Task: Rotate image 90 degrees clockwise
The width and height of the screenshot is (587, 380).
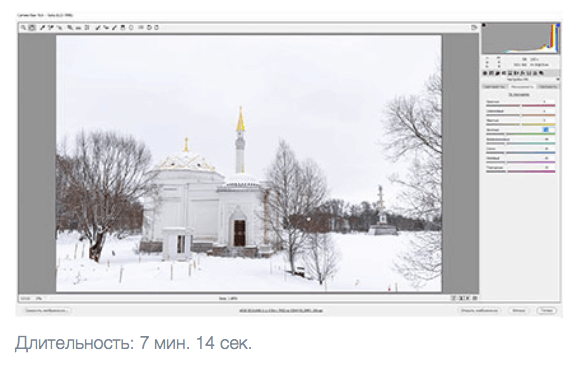Action: point(156,28)
